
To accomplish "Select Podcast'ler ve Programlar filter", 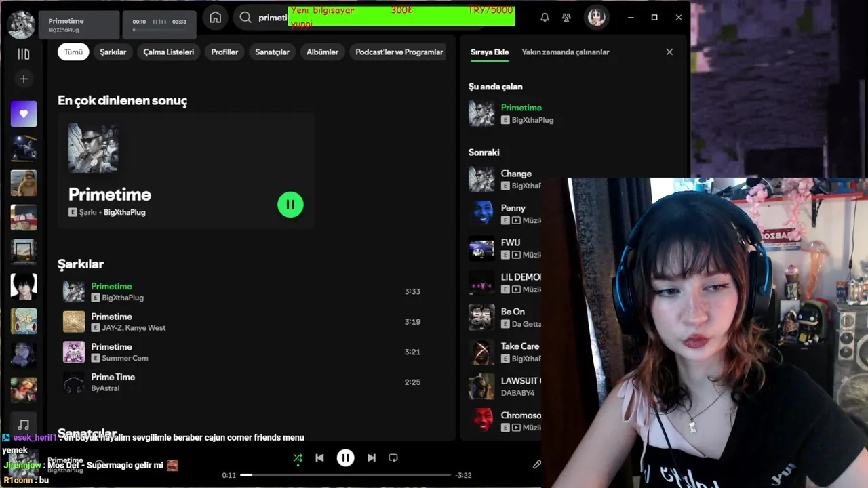I will click(399, 52).
